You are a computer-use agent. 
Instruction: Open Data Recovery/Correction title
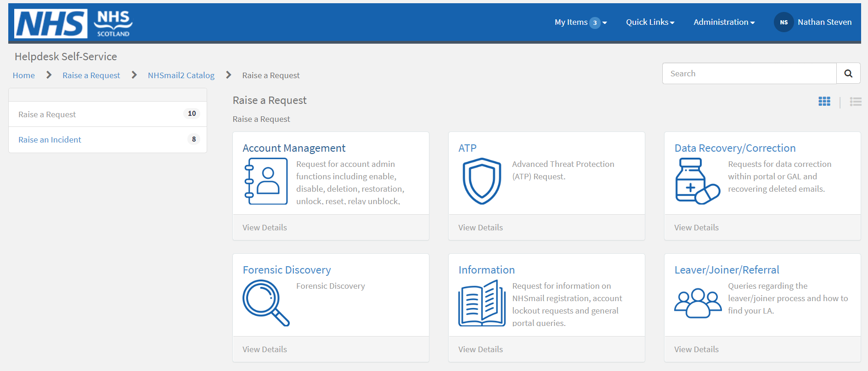(x=735, y=148)
